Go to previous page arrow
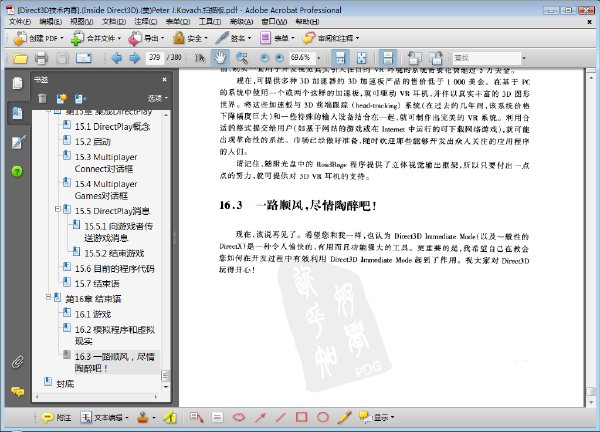 116,58
